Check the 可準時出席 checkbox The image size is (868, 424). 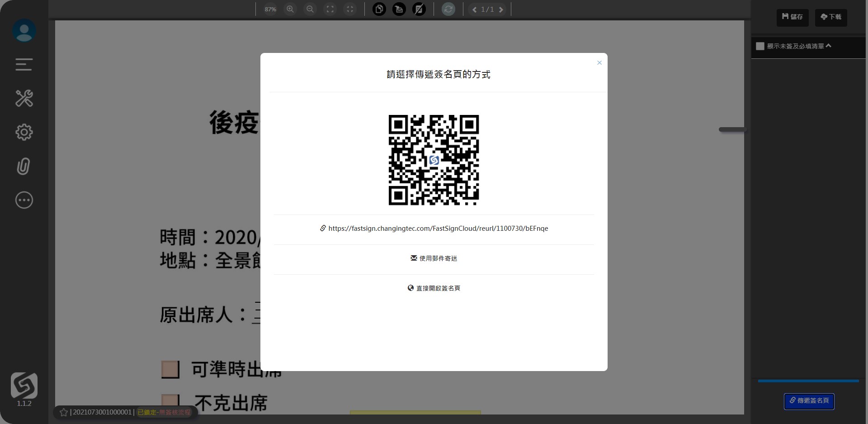point(170,369)
